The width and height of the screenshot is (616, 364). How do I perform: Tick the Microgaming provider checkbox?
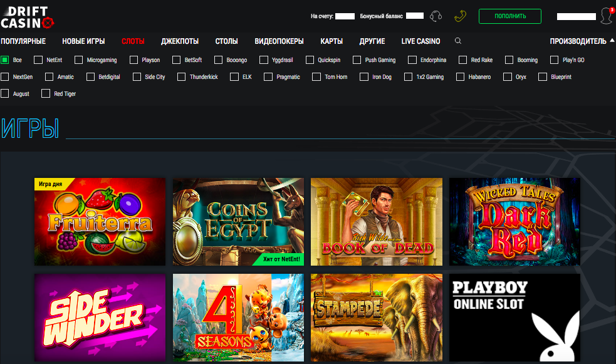pos(78,60)
